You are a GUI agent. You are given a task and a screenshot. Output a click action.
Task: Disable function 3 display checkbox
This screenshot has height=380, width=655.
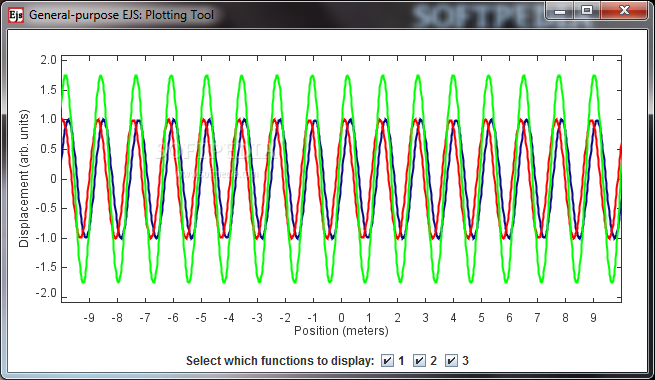pos(451,360)
